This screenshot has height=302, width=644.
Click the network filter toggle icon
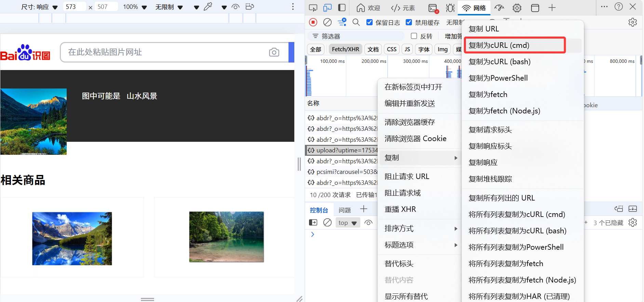342,22
